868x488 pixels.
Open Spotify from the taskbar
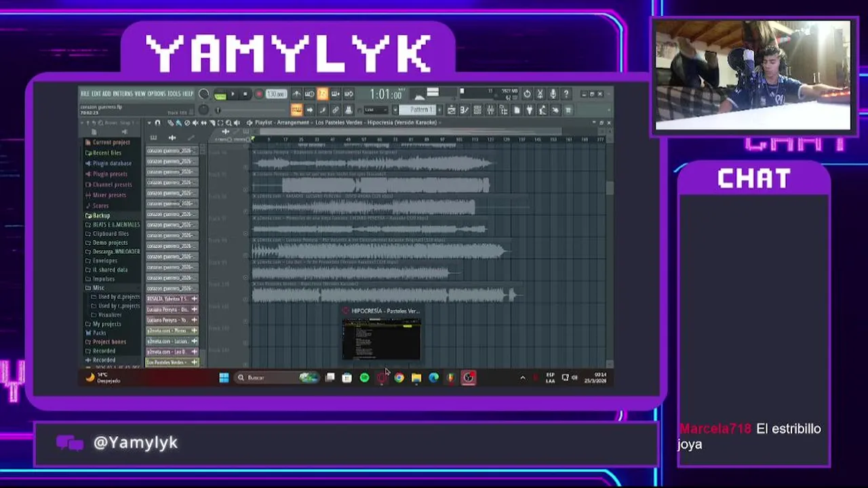coord(364,378)
